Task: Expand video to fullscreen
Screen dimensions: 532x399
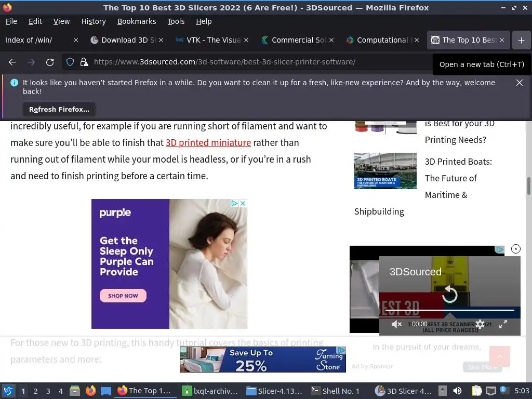Action: (503, 324)
